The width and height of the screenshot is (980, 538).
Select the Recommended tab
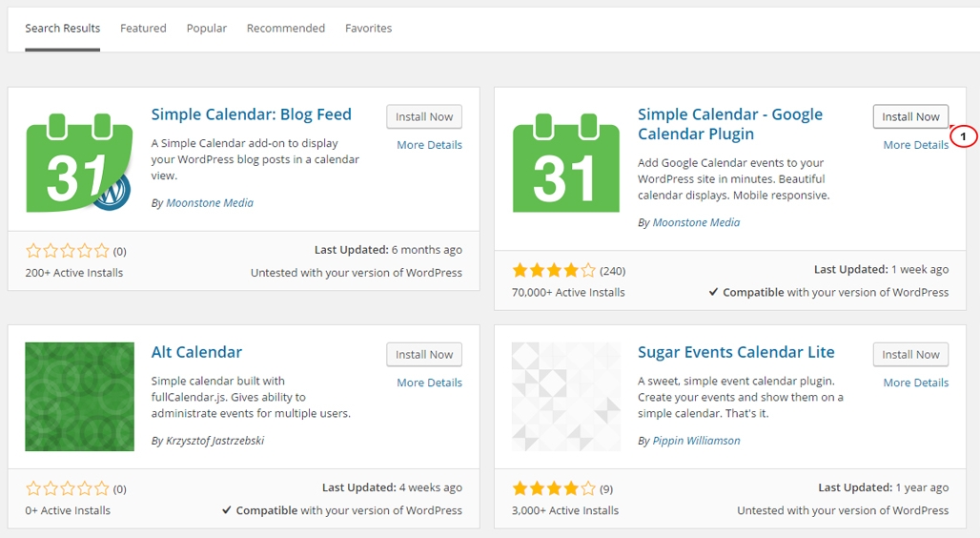click(x=286, y=29)
